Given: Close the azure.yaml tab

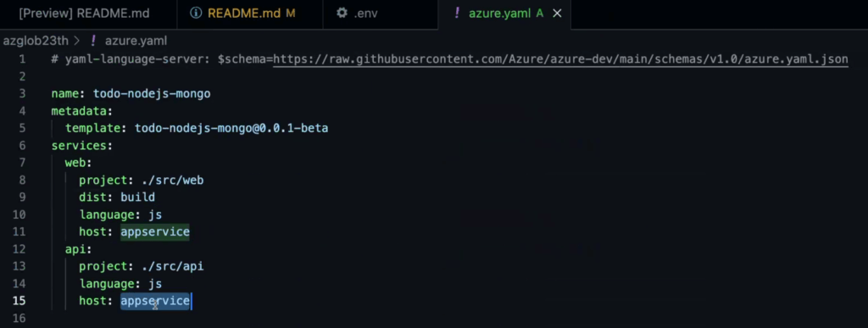Looking at the screenshot, I should tap(558, 14).
